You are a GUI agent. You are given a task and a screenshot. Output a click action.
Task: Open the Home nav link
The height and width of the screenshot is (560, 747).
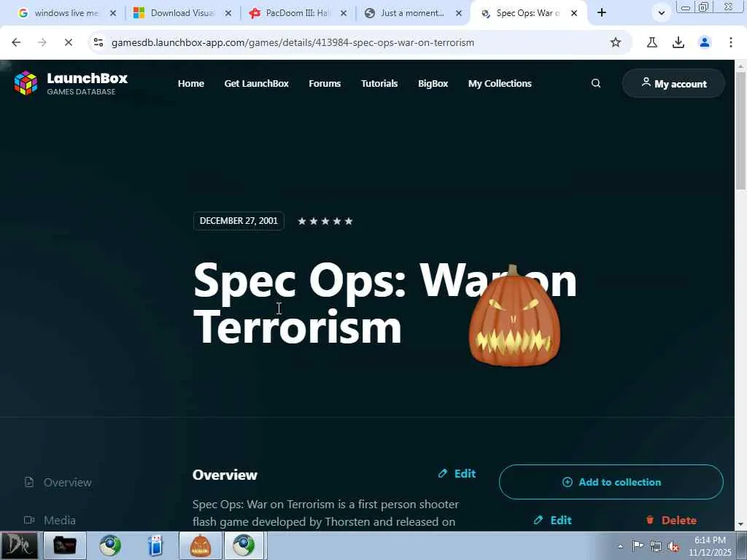pos(191,83)
